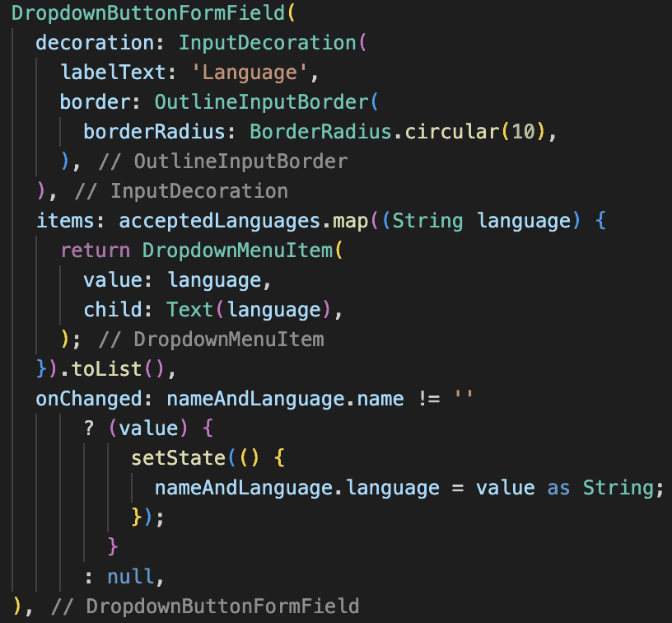Click the "language" property before "= value"

click(393, 488)
